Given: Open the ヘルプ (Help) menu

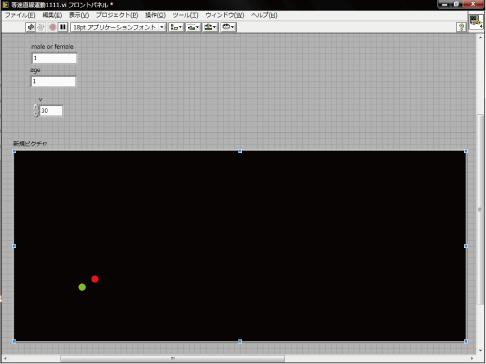Looking at the screenshot, I should (264, 15).
